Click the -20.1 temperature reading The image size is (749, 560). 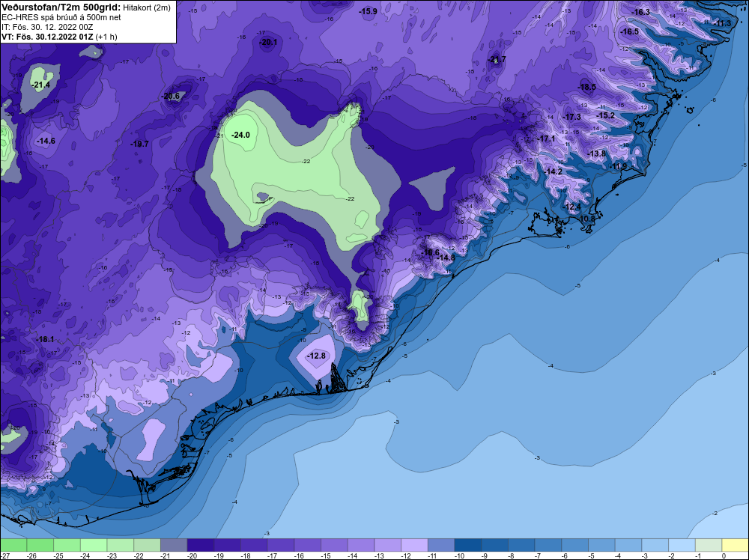click(268, 42)
